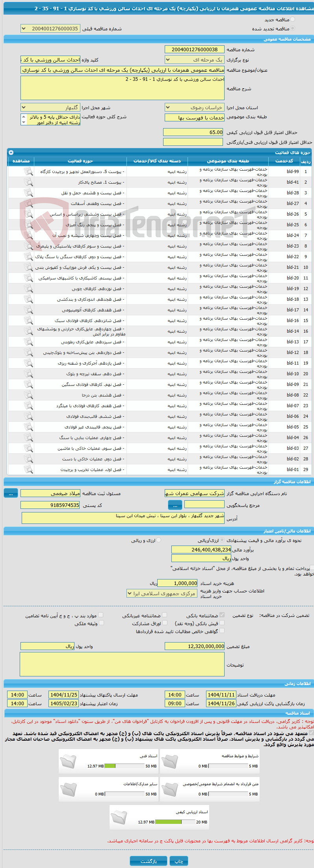Toggle the participation bonds (اوراق مشارکت) checkbox
Viewport: 314px width, 868px height.
[165, 623]
